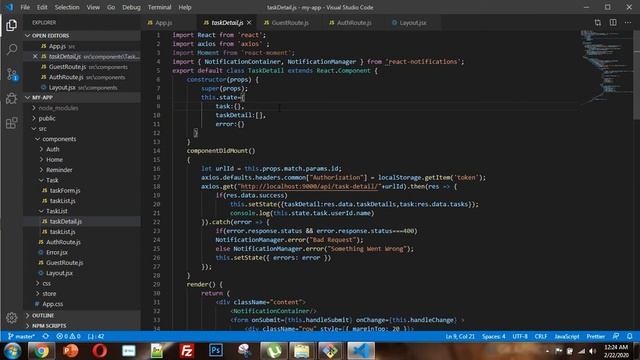Image resolution: width=640 pixels, height=360 pixels.
Task: Expand the node_modules folder
Action: [58, 108]
